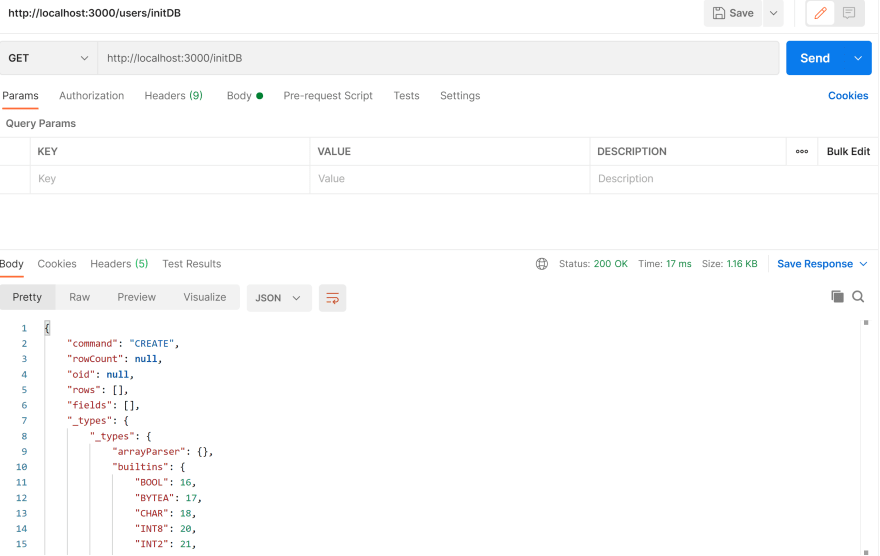
Task: Open the Settings tab
Action: pos(460,95)
